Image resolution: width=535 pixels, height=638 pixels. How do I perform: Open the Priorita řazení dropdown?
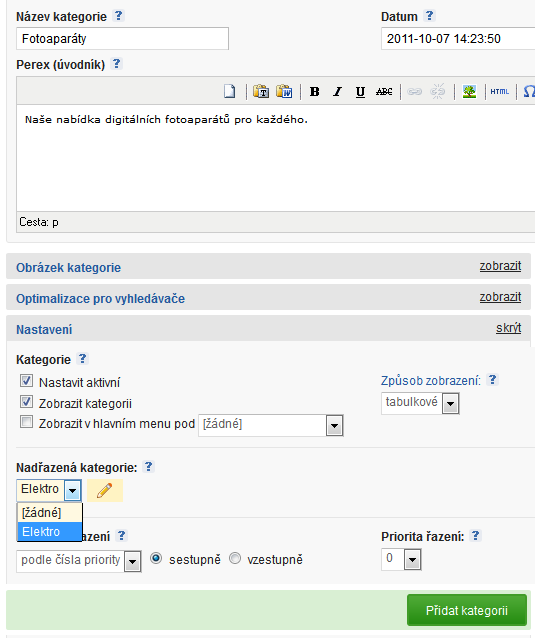point(401,559)
